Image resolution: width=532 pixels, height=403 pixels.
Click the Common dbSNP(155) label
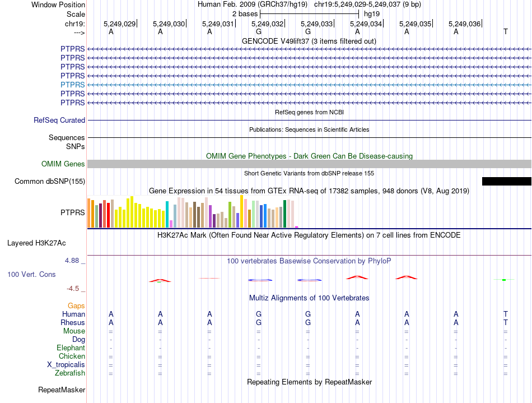pos(50,181)
